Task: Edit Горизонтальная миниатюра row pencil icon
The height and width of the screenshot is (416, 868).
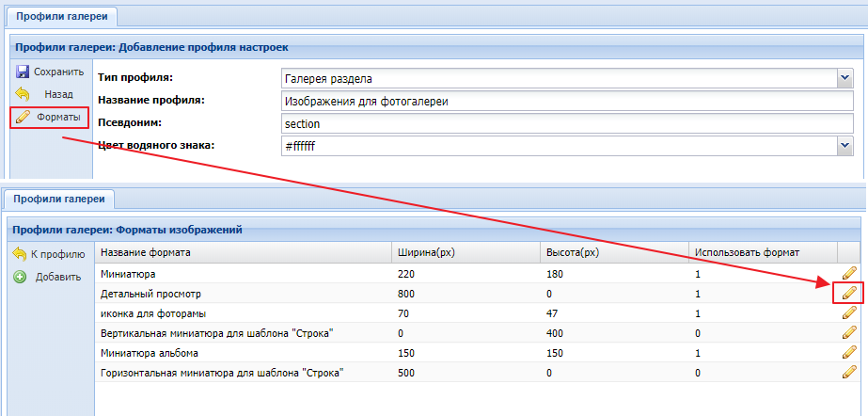Action: [x=849, y=374]
